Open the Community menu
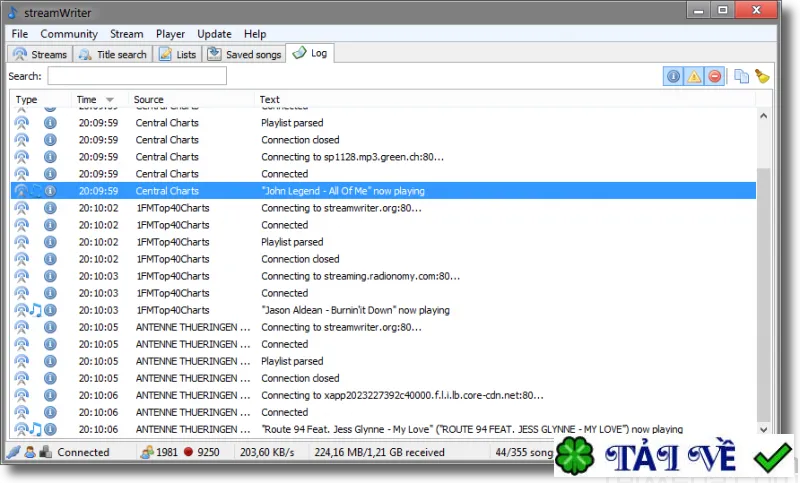Screen dimensions: 800x483 pyautogui.click(x=69, y=34)
